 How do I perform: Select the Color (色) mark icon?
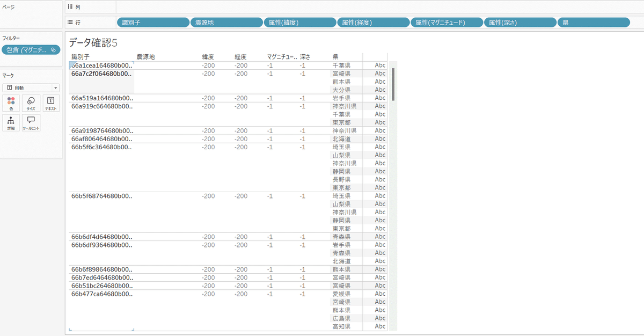11,103
